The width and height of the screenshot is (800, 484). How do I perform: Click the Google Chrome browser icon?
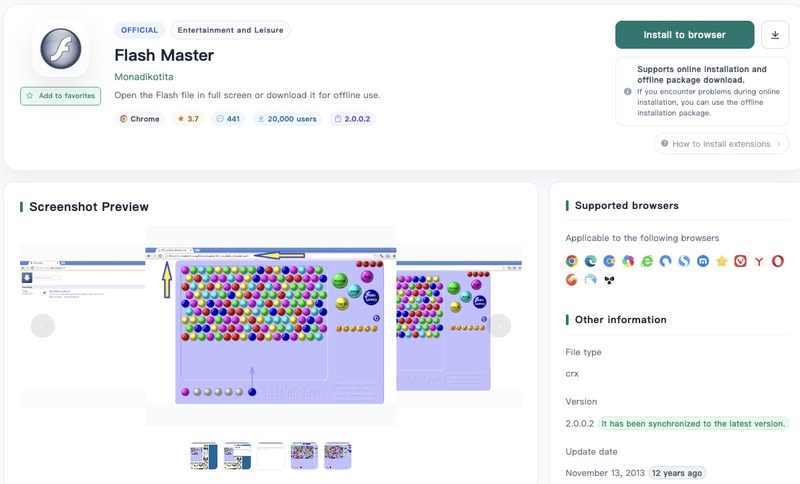tap(572, 261)
